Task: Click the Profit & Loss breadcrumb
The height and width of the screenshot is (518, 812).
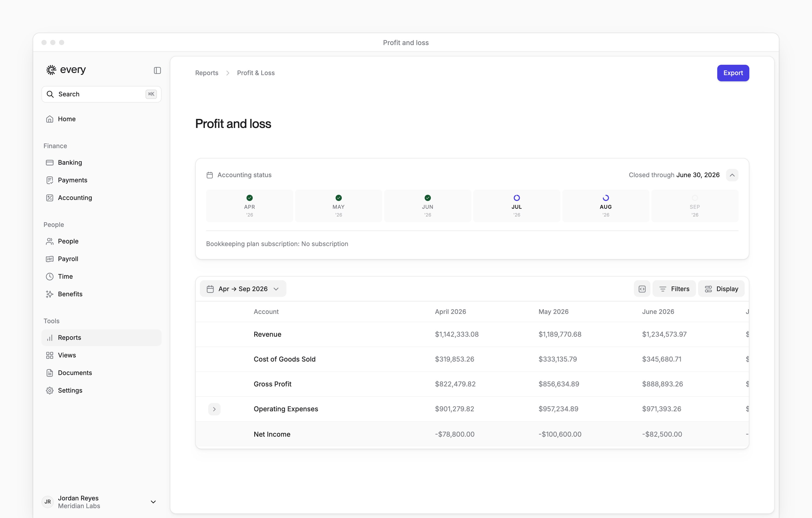Action: pos(256,73)
